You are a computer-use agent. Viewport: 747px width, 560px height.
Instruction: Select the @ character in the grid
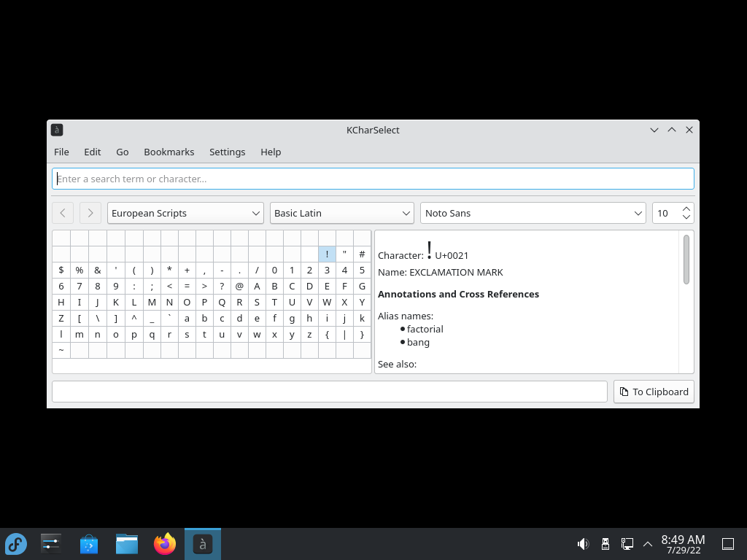tap(239, 286)
